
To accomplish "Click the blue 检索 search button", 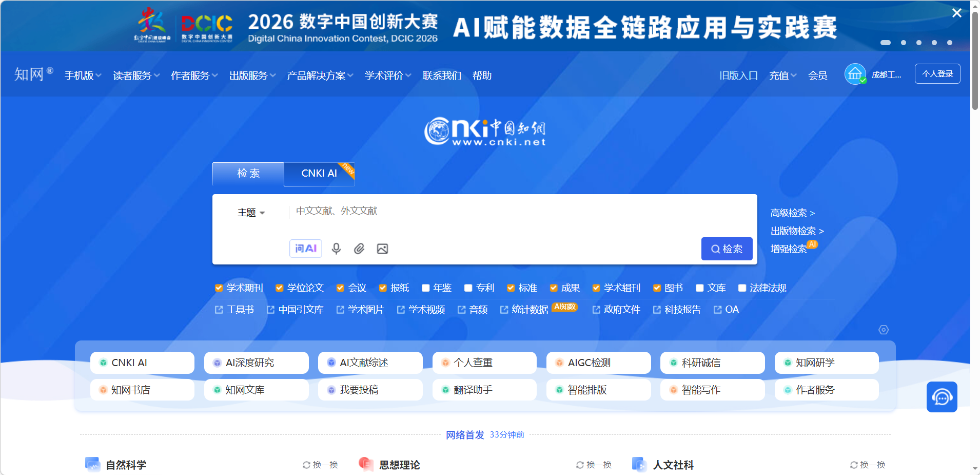I will pyautogui.click(x=727, y=249).
